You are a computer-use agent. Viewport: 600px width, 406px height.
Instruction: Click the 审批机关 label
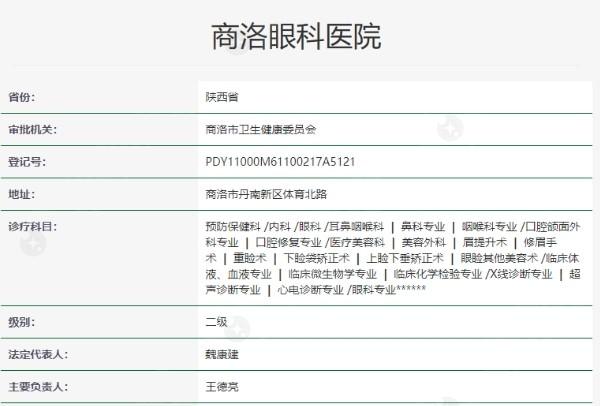tap(33, 130)
